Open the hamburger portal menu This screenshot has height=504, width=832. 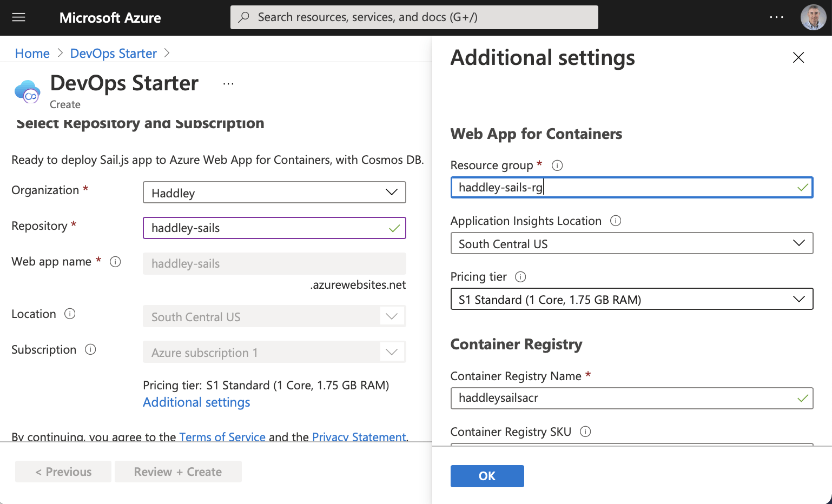19,17
